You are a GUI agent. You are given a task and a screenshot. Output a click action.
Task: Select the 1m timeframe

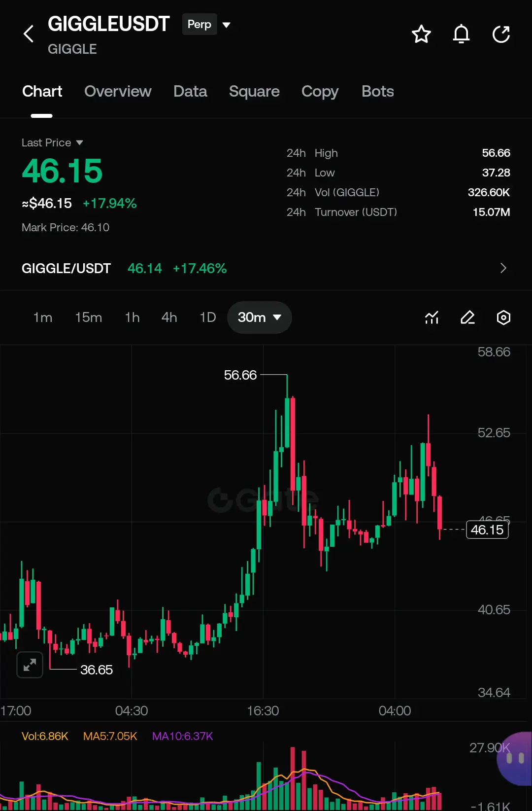tap(43, 317)
